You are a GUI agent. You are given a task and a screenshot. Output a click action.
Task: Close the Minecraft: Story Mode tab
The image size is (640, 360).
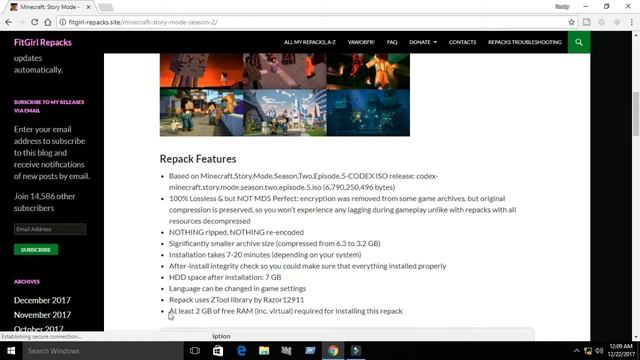click(89, 7)
